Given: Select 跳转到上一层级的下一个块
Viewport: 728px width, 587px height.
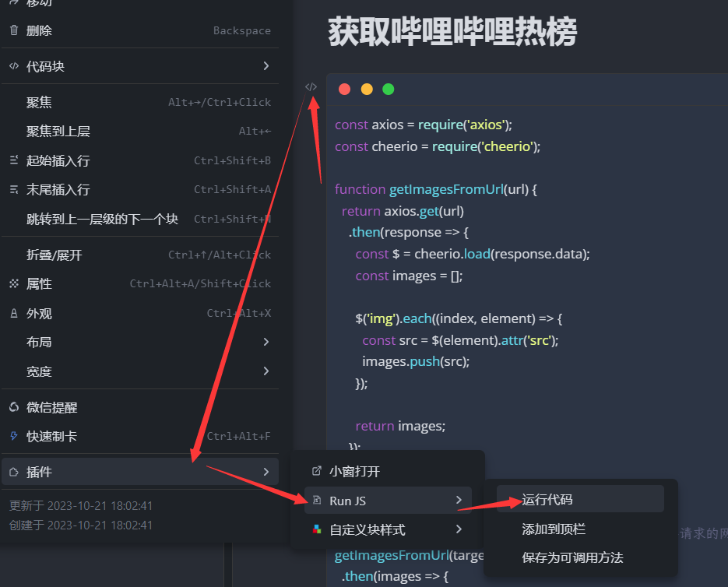Looking at the screenshot, I should coord(140,219).
